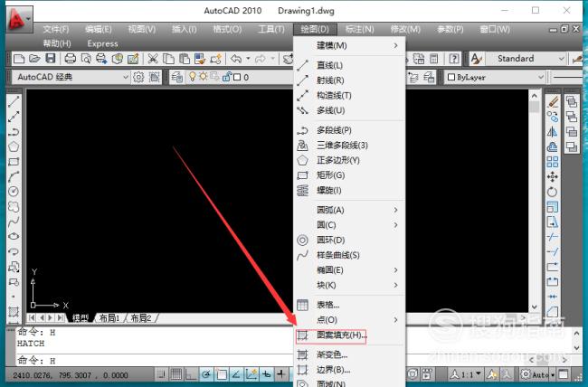This screenshot has width=588, height=387.
Task: Select the Spline tool in left toolbar
Action: (14, 222)
